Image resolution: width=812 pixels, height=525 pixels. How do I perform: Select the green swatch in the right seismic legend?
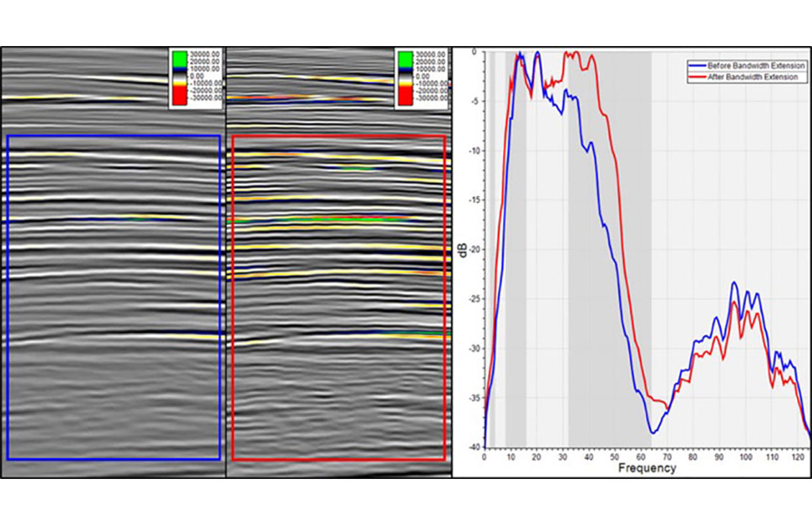[407, 58]
